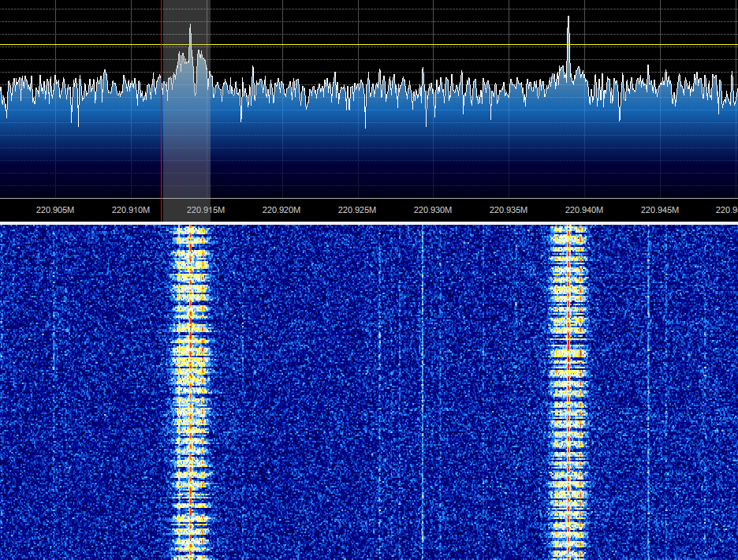Click the 220.920M frequency axis label
This screenshot has height=560, width=738.
click(281, 210)
